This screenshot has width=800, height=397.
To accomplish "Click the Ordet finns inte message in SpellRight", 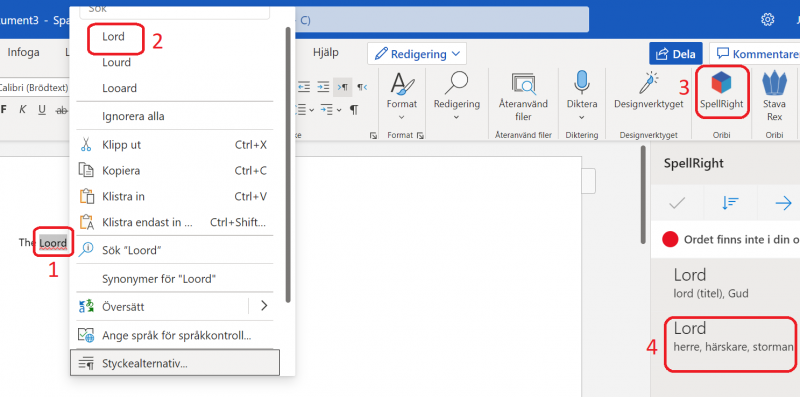I will click(x=731, y=239).
